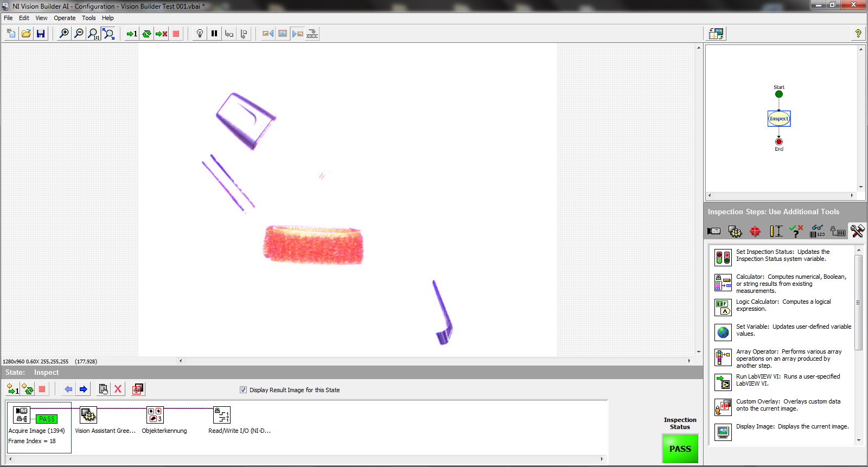Open the File menu
Image resolution: width=868 pixels, height=467 pixels.
[x=8, y=18]
